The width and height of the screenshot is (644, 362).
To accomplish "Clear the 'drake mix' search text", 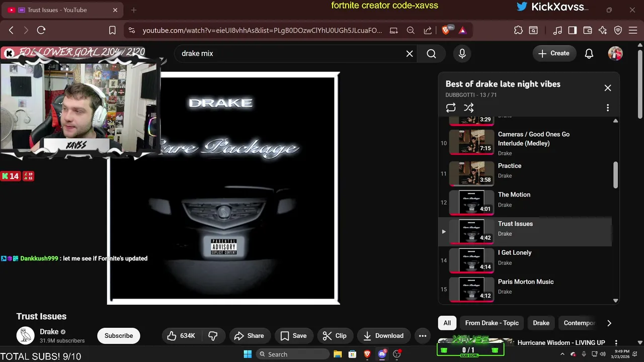I will 410,53.
